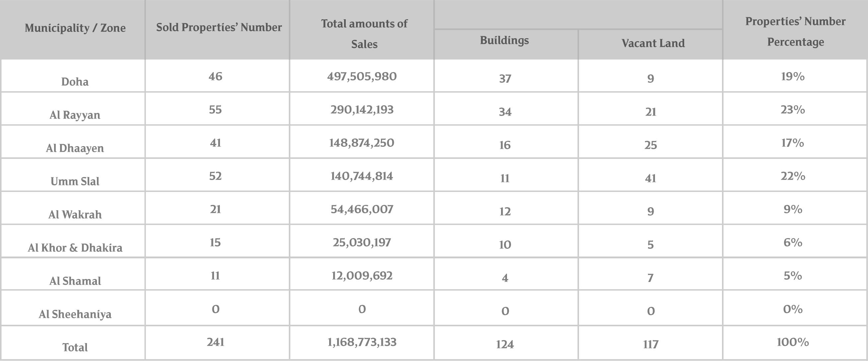Select the Al Rayyan row label
This screenshot has height=361, width=868.
click(x=75, y=115)
